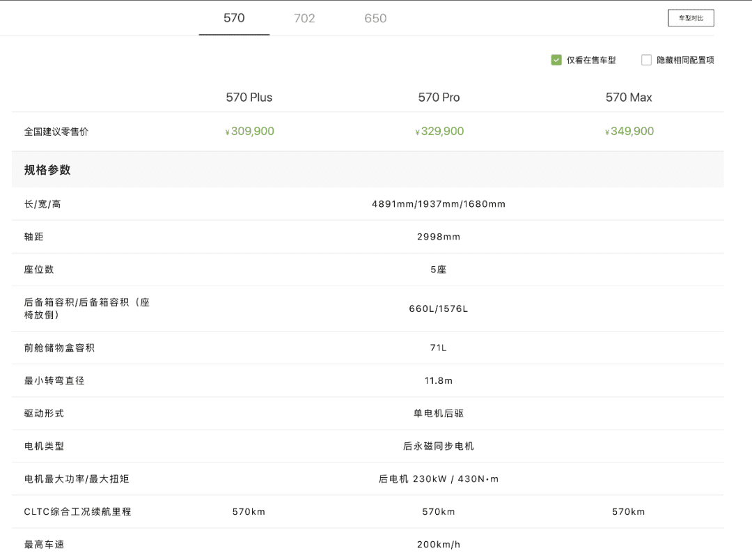
Task: Click the 长/宽/高 row label
Action: [42, 204]
